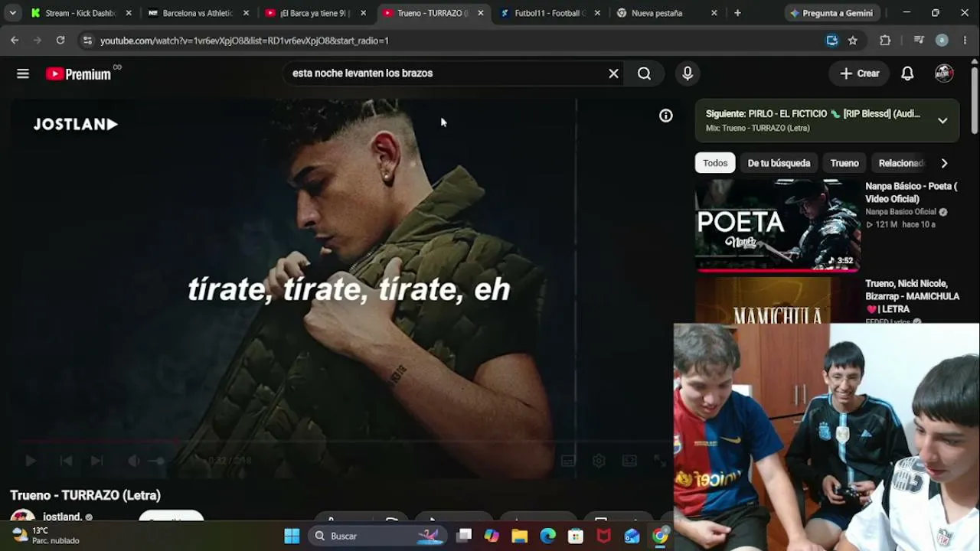Switch to Barcelona vs Athletic tab

coord(198,13)
